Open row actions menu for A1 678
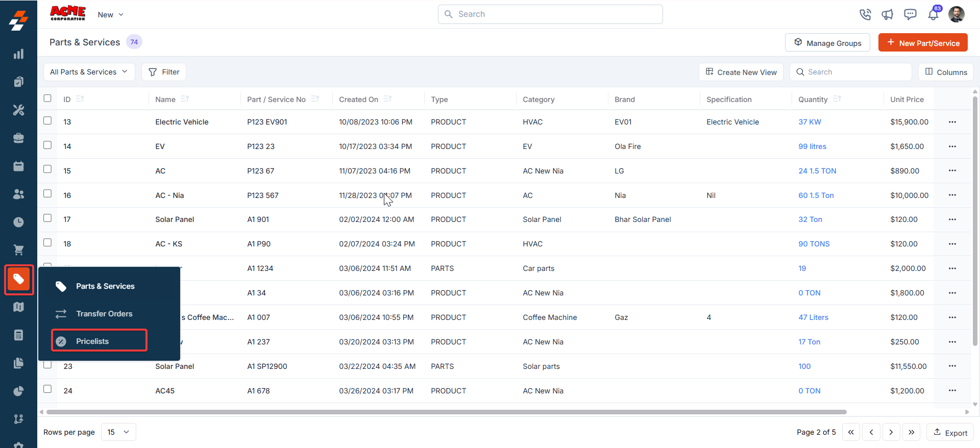 click(952, 390)
